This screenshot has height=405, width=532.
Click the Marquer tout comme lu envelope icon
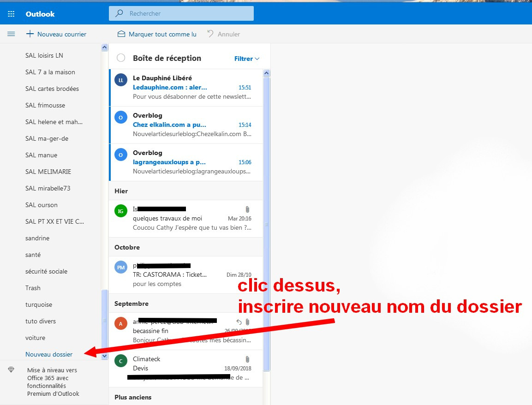pyautogui.click(x=121, y=34)
